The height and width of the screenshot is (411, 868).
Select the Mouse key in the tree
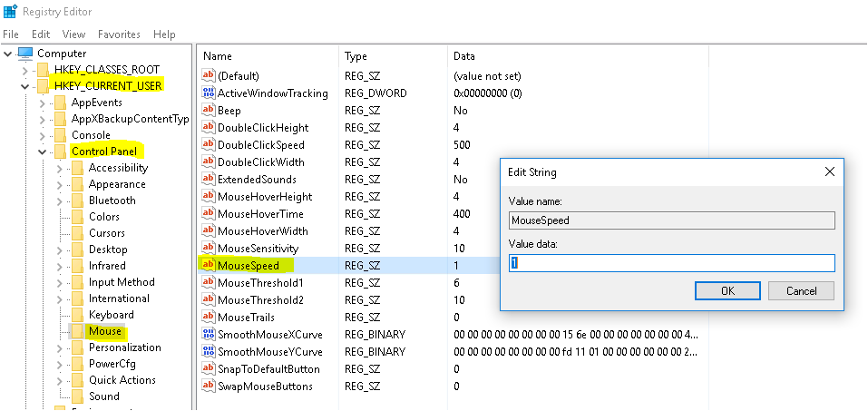coord(104,331)
